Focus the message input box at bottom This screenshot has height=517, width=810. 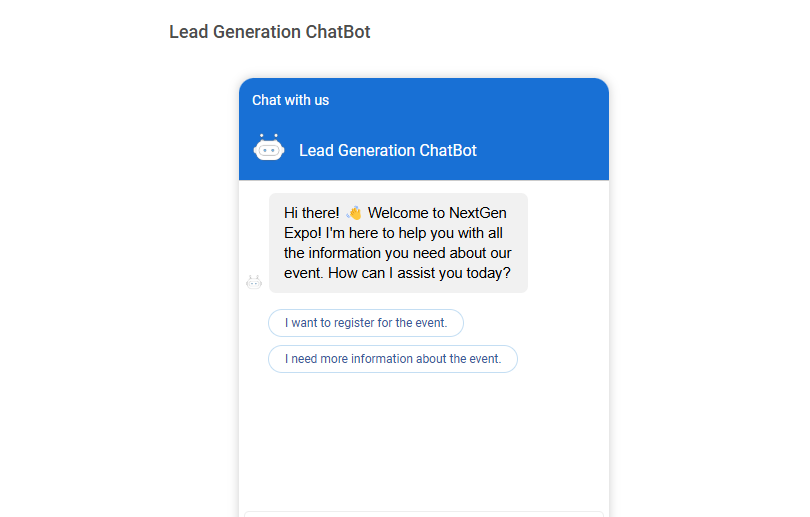pyautogui.click(x=424, y=514)
